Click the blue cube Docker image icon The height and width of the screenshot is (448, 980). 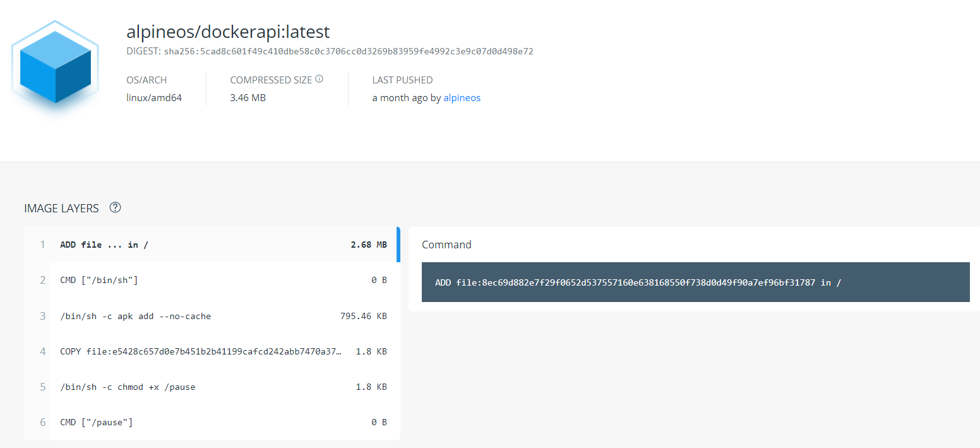click(56, 67)
